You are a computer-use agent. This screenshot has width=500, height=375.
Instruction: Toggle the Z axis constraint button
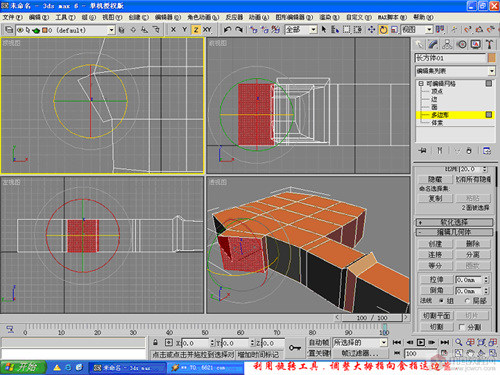(196, 30)
